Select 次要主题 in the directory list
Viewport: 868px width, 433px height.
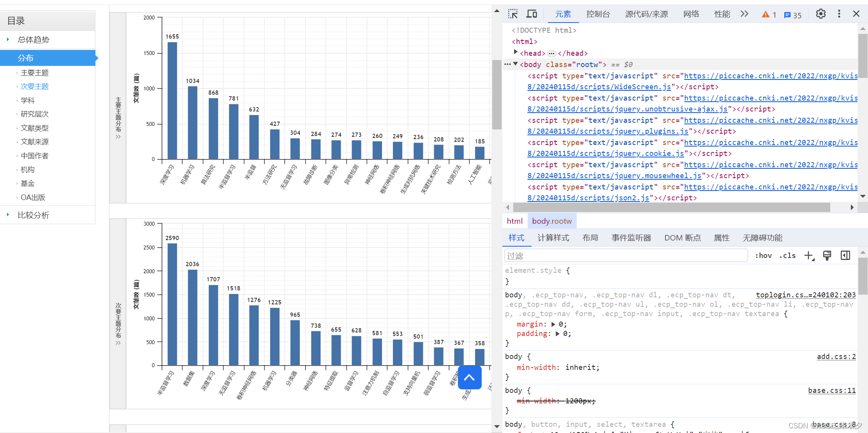pyautogui.click(x=35, y=87)
